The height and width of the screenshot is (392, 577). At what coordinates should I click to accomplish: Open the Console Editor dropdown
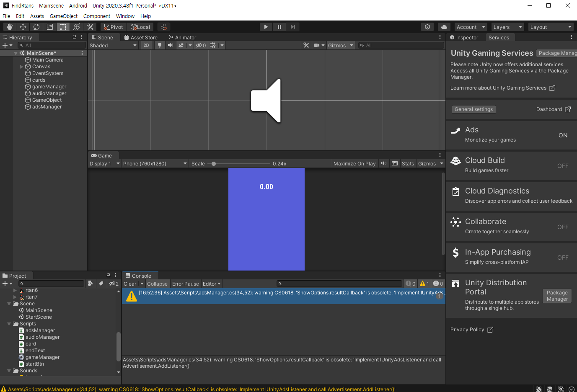point(212,284)
